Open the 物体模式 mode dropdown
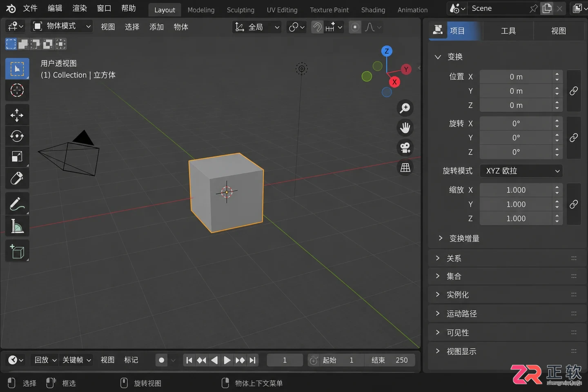 (x=62, y=27)
